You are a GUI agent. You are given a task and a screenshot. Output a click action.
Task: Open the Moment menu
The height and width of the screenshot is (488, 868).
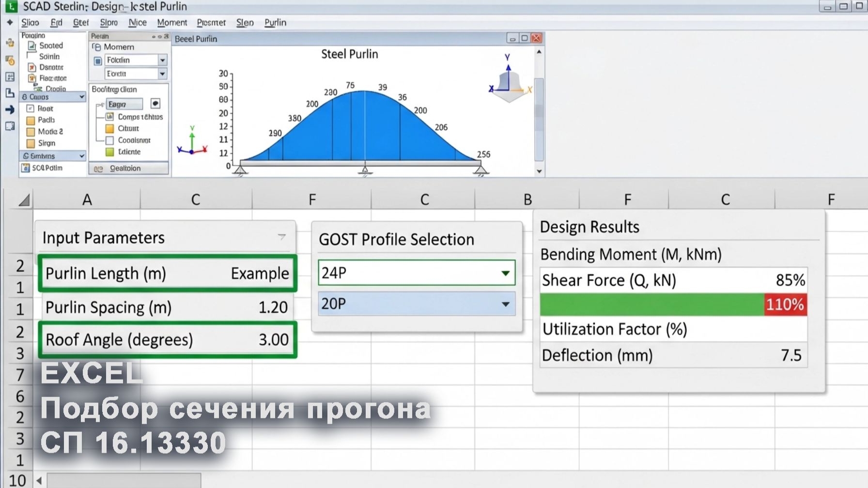(172, 23)
